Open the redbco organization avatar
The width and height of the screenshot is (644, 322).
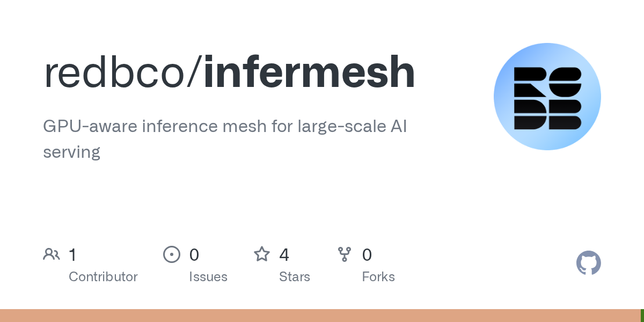(x=547, y=97)
